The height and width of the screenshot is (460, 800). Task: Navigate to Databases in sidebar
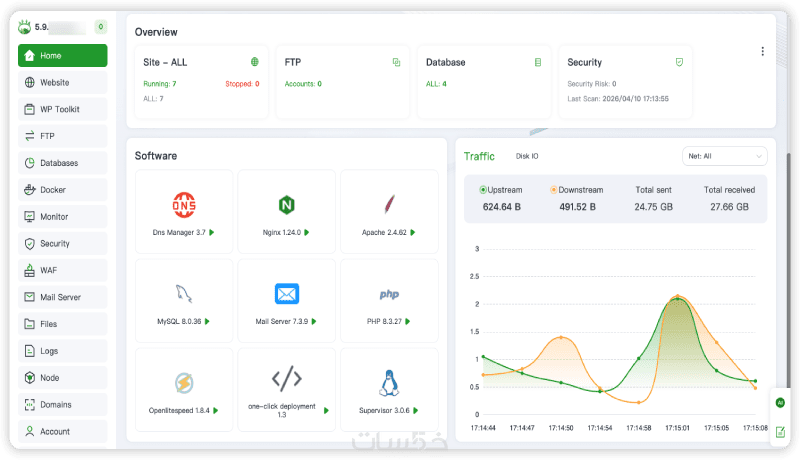click(62, 163)
